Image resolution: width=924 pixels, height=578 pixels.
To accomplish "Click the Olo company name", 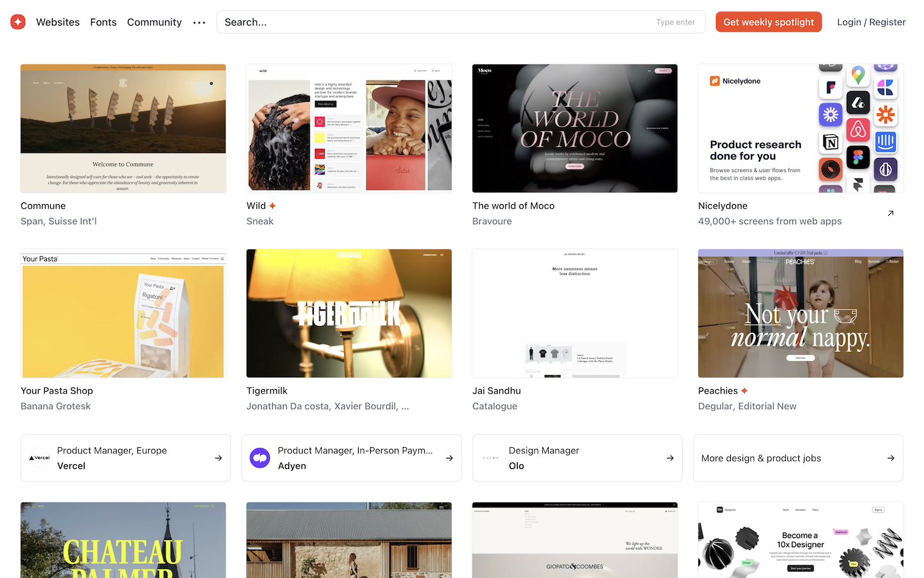I will (x=517, y=466).
